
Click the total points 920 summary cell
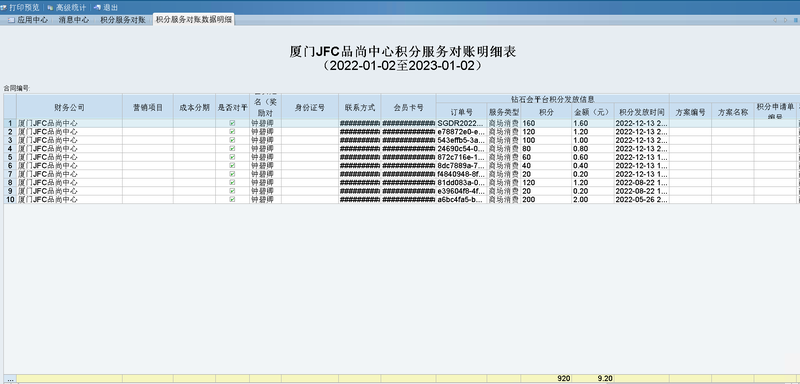(x=546, y=378)
